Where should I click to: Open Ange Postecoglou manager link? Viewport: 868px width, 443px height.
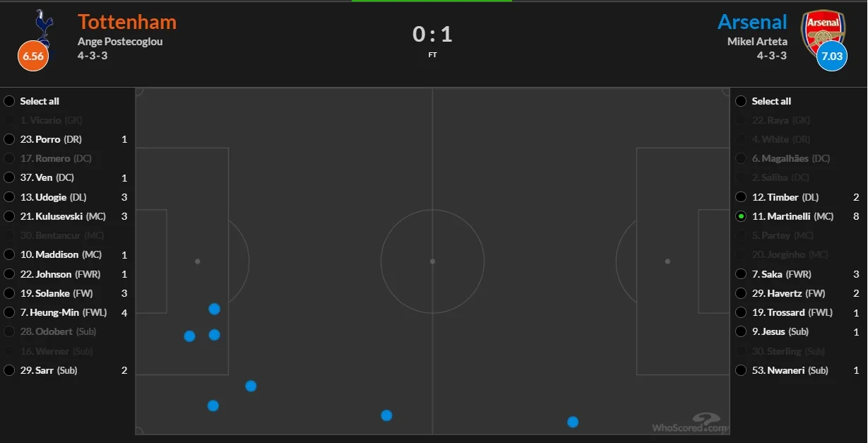120,41
